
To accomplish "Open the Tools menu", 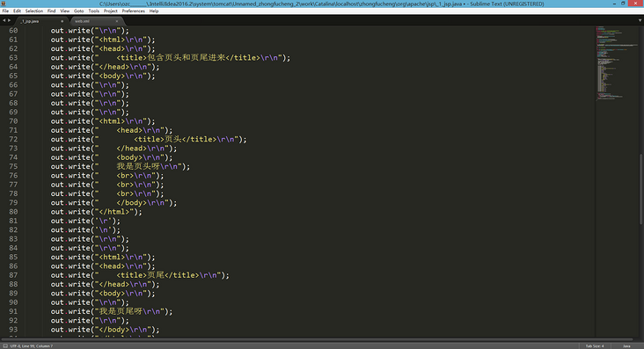I will 93,11.
